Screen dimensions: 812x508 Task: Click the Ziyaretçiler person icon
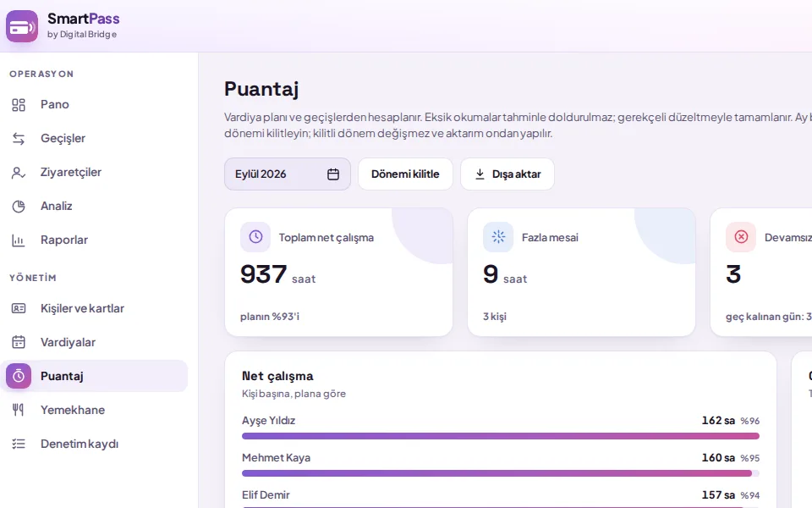point(19,173)
